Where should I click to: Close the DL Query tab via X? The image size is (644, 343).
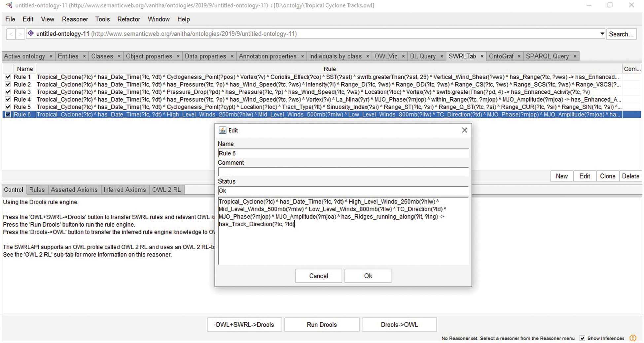point(442,56)
